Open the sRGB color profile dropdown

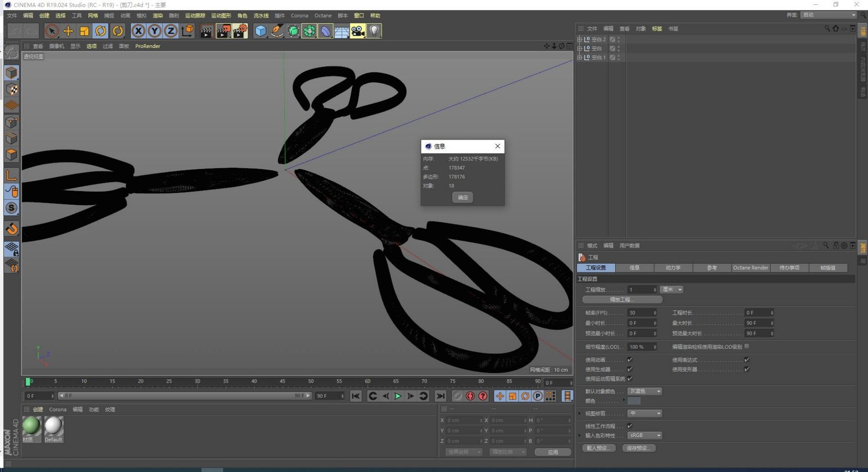645,435
